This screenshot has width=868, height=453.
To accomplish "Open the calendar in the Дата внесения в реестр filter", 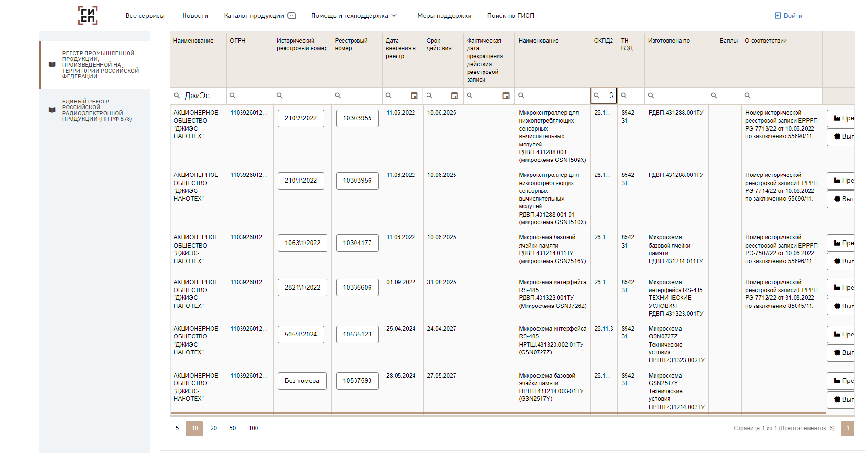I will pos(414,96).
